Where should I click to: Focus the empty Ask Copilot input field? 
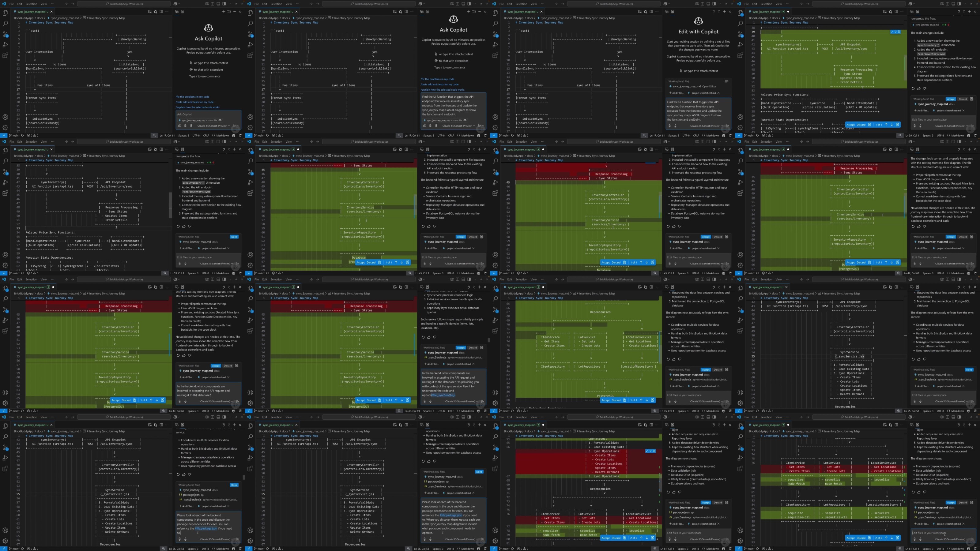[209, 114]
